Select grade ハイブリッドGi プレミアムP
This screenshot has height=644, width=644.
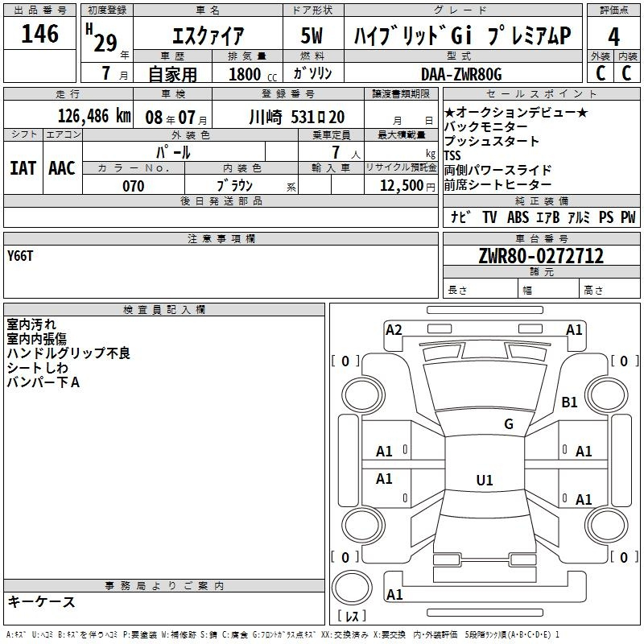click(x=462, y=35)
